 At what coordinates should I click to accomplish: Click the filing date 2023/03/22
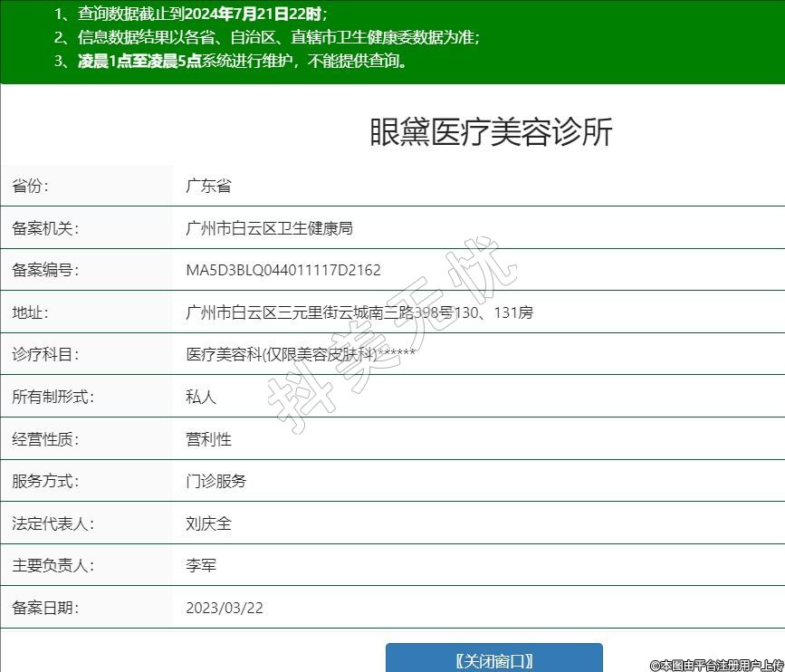(x=225, y=608)
